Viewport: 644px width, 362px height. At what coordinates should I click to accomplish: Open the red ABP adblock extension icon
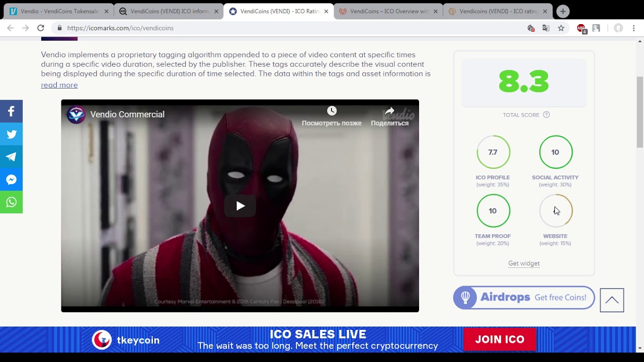tap(582, 29)
